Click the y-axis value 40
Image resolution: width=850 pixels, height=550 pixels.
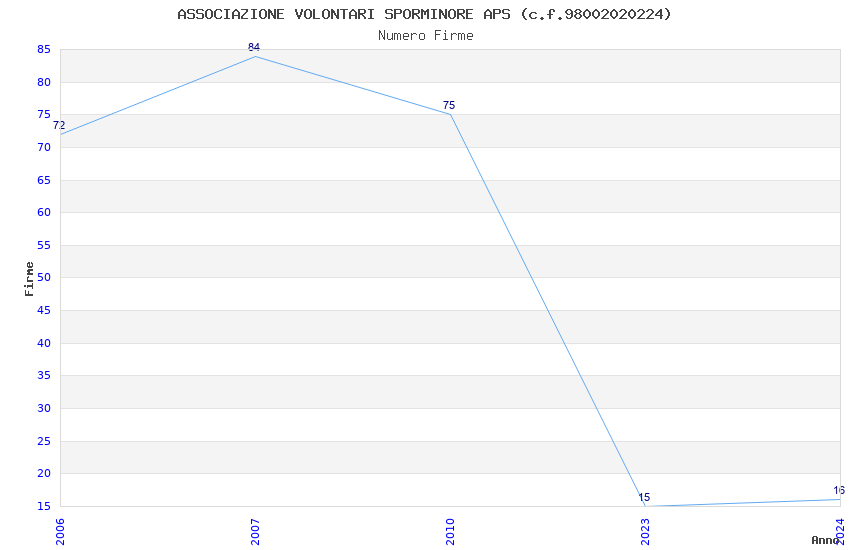44,343
